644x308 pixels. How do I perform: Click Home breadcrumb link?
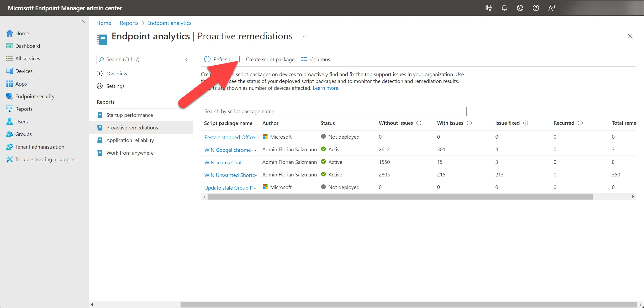[104, 23]
